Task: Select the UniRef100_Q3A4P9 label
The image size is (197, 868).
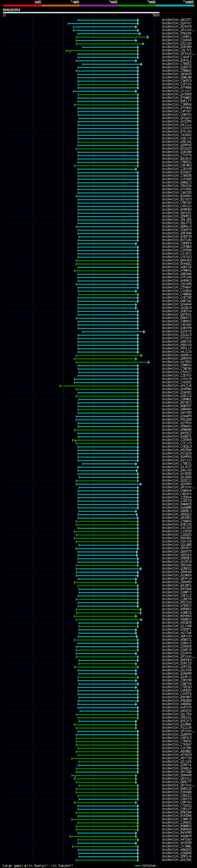Action: [177, 416]
